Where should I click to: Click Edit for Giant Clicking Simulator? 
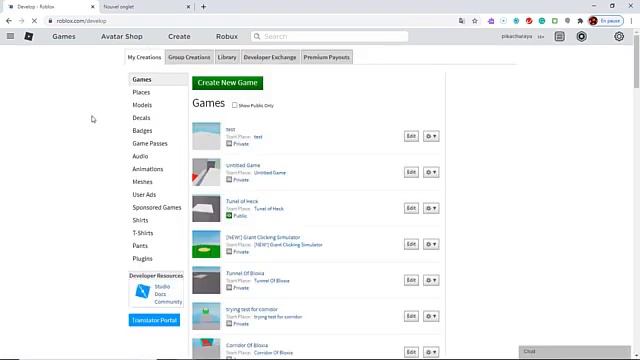[x=411, y=244]
